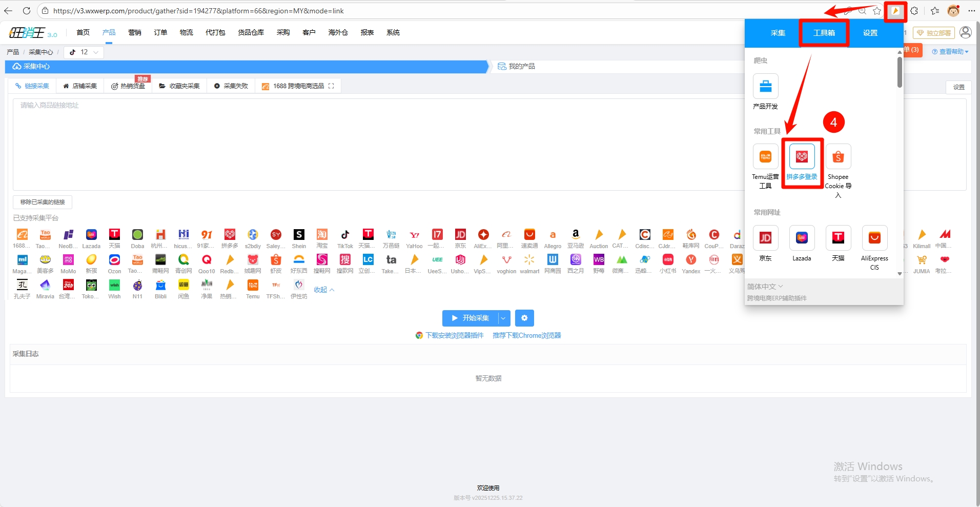Click the ERP extension icon in browser toolbar
Viewport: 980px width, 507px height.
(x=895, y=11)
